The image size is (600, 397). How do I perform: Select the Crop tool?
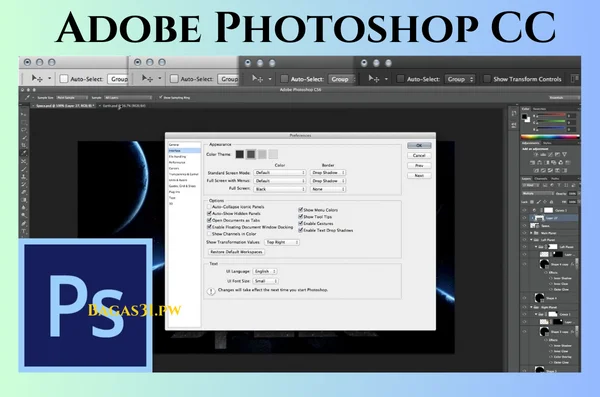[23, 145]
